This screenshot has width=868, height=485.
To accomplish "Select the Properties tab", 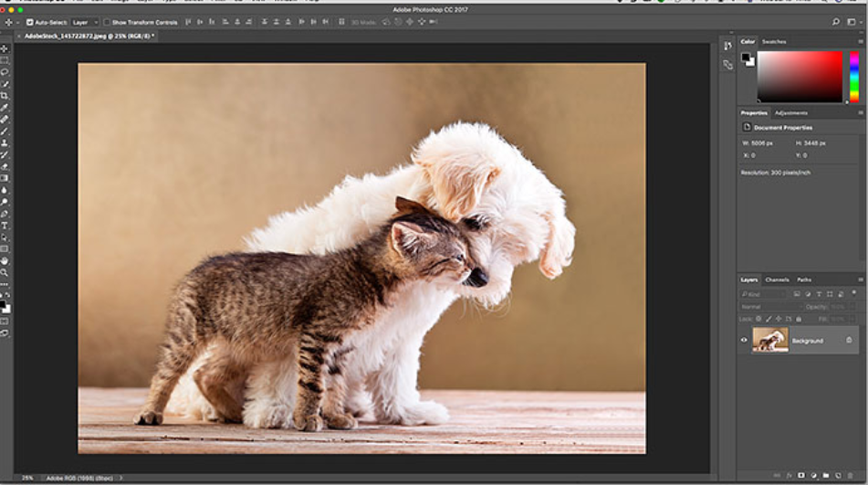I will [x=754, y=113].
